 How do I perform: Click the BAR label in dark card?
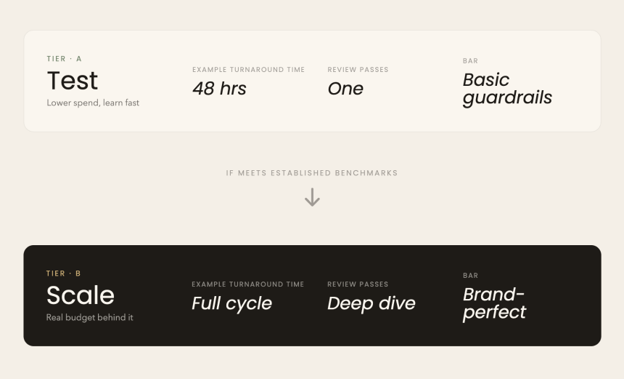point(470,275)
